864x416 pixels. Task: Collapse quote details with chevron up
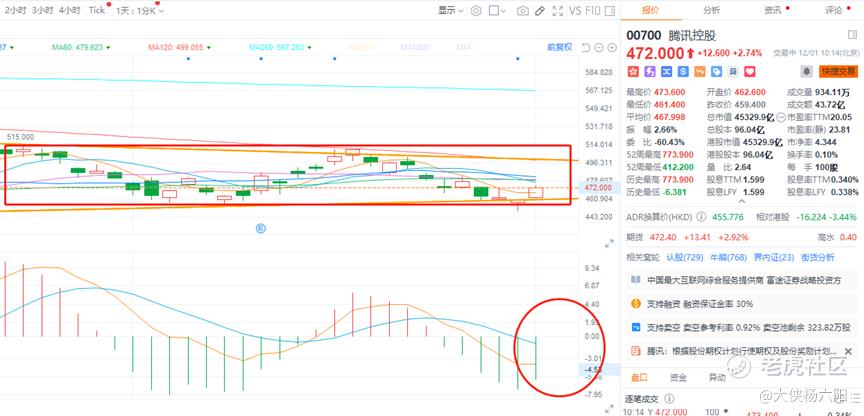click(741, 202)
